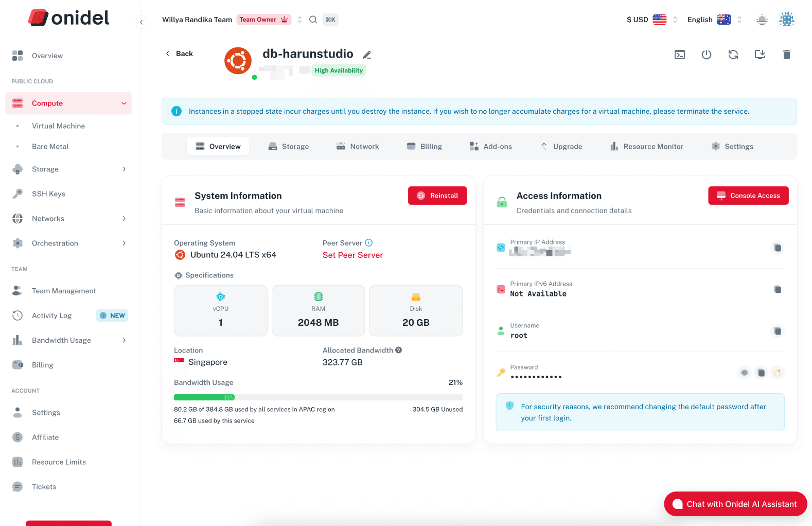Click the Reinstall button

(437, 196)
